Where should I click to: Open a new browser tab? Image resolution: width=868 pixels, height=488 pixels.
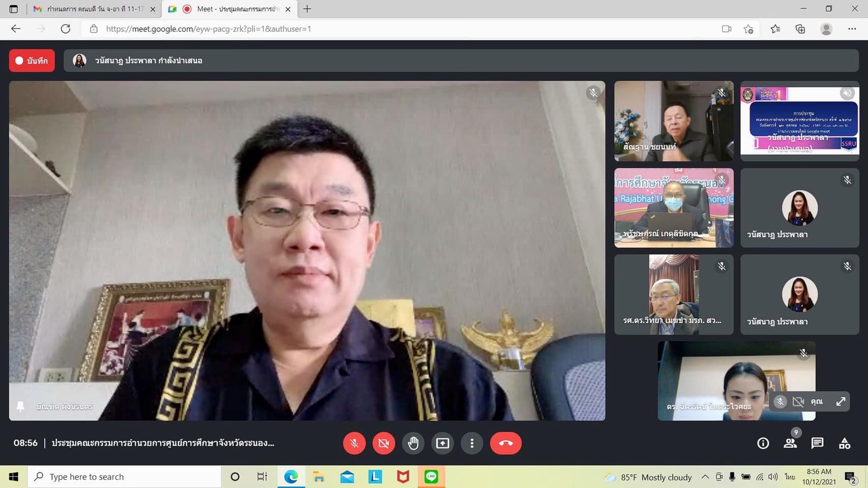click(x=307, y=9)
